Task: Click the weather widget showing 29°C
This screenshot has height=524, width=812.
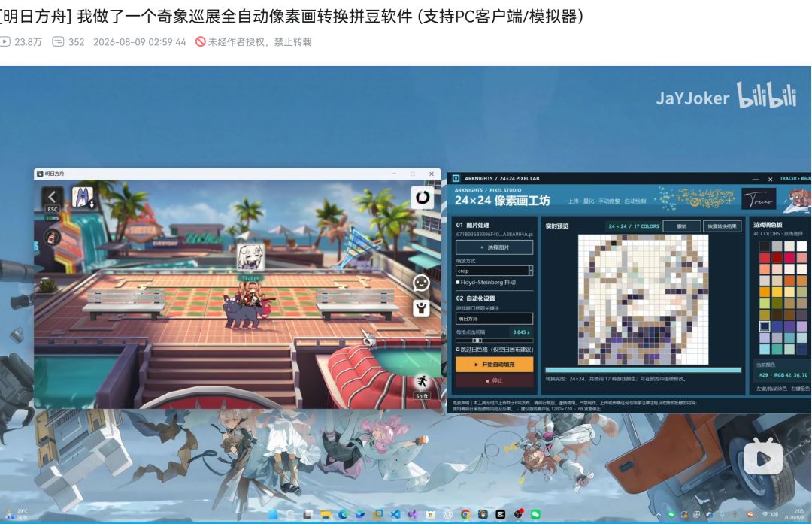Action: pyautogui.click(x=16, y=513)
